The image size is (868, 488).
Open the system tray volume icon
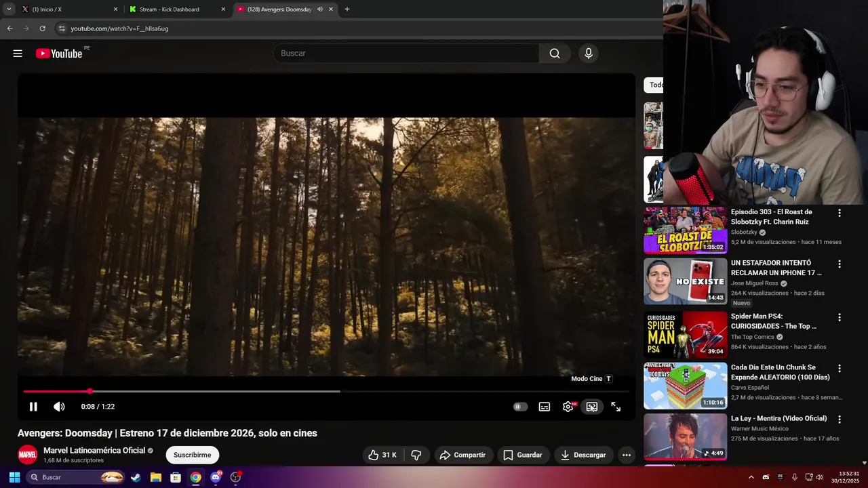(x=819, y=477)
